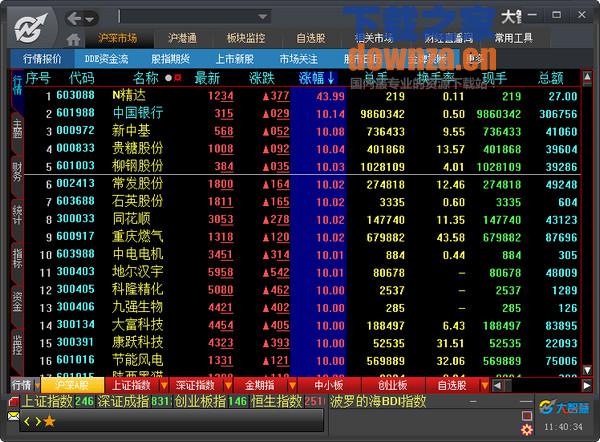Select 股指期货 sub-tab
The image size is (600, 442).
170,59
